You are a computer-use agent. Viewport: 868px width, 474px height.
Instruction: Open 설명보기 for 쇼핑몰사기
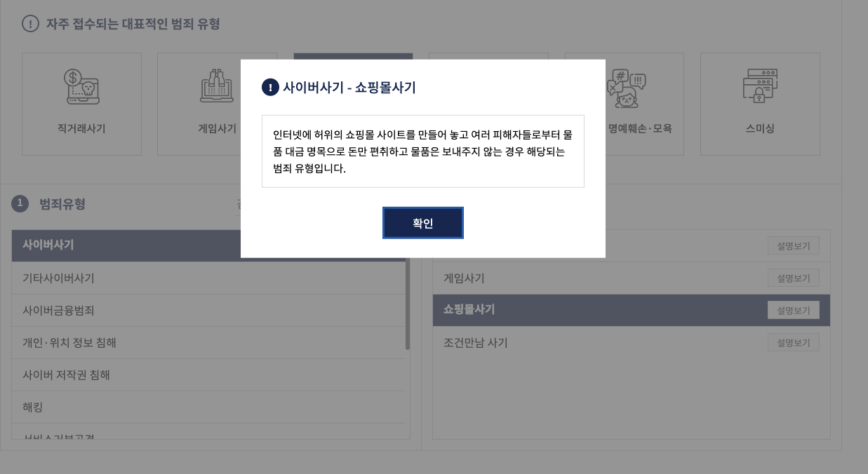point(793,311)
